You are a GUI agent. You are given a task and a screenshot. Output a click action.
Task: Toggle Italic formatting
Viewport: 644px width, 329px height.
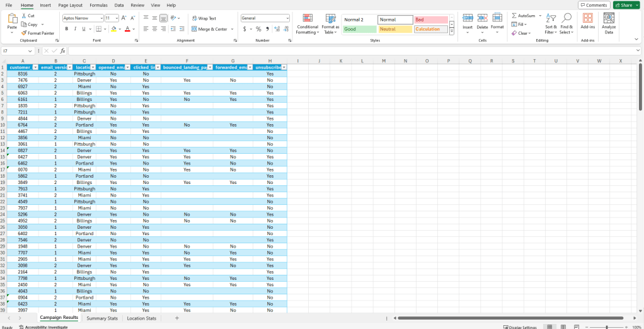point(75,29)
